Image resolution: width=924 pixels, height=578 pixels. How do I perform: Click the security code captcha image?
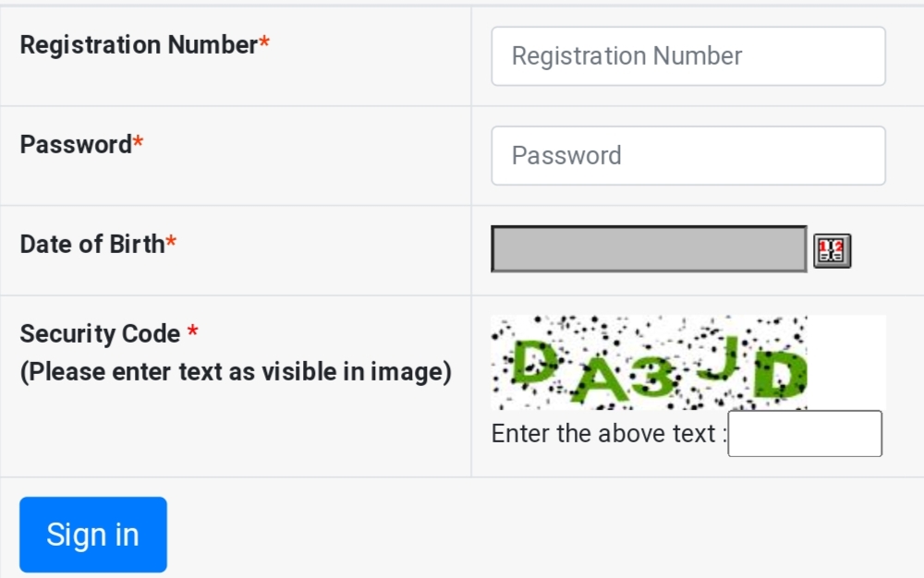(649, 363)
